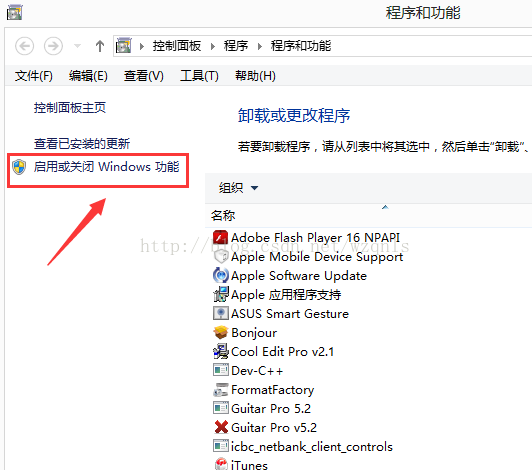
Task: Select 程序 in the address breadcrumb
Action: pyautogui.click(x=236, y=46)
